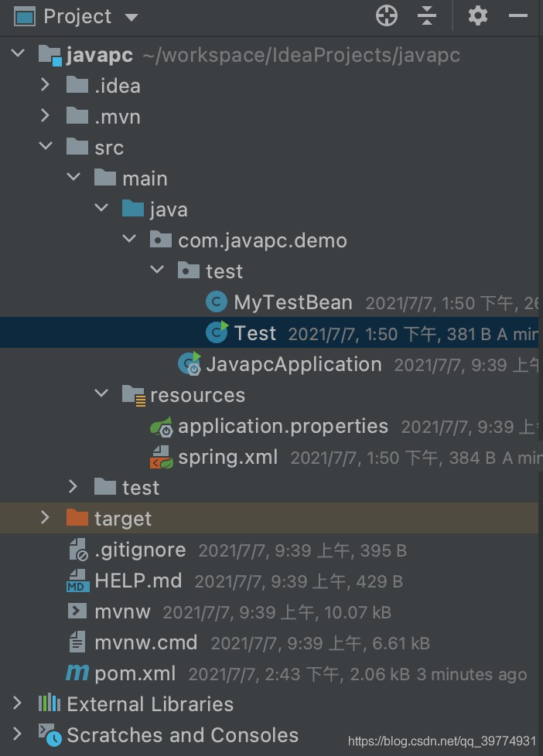Expand the .idea folder

coord(45,85)
